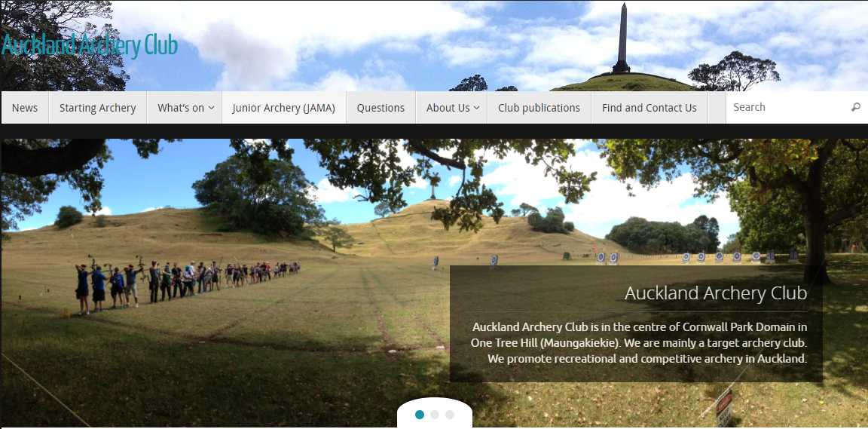The height and width of the screenshot is (429, 868).
Task: Click the obelisk header banner image
Action: 434,45
